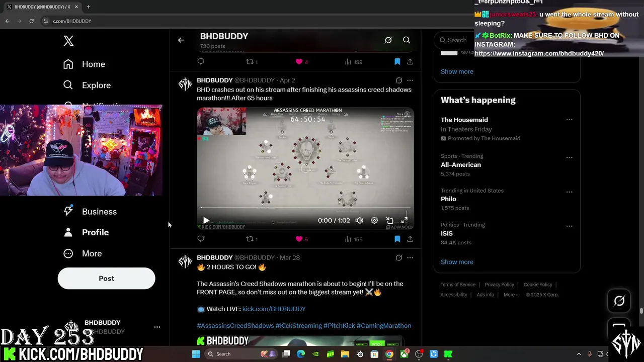
Task: Click the search icon in profile header
Action: [x=407, y=40]
